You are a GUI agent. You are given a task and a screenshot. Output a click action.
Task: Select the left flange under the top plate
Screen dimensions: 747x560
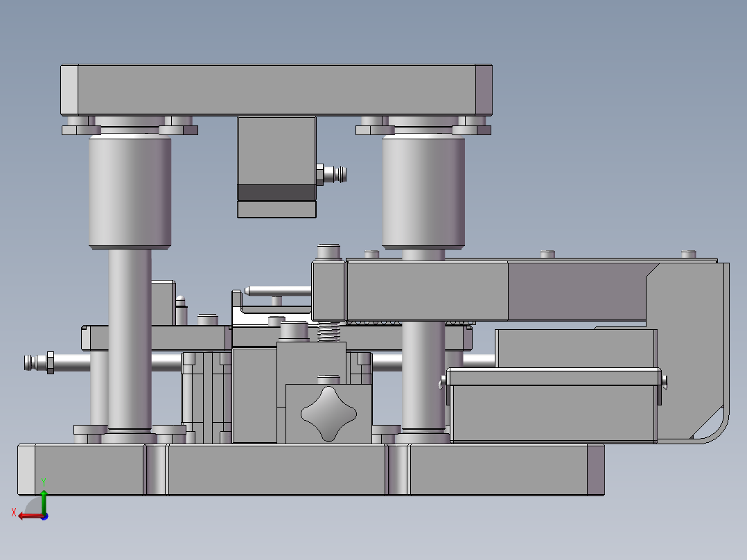130,125
